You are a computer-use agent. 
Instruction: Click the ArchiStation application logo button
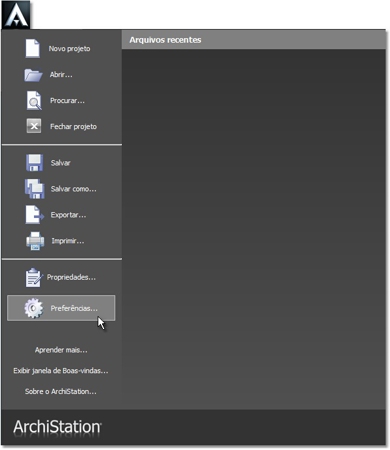(x=16, y=15)
